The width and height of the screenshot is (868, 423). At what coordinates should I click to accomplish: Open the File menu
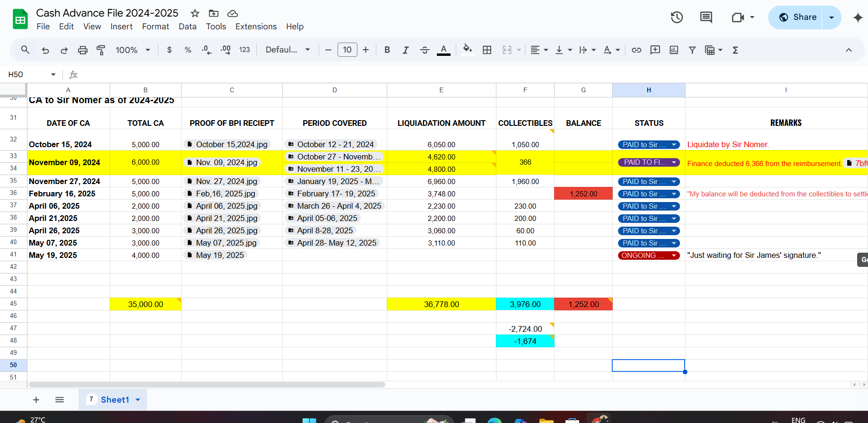(x=43, y=26)
